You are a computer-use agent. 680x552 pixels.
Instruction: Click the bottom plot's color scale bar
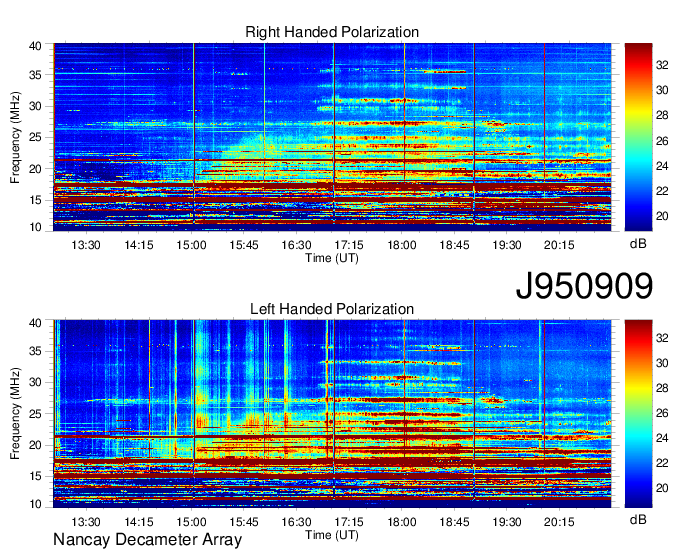[638, 414]
